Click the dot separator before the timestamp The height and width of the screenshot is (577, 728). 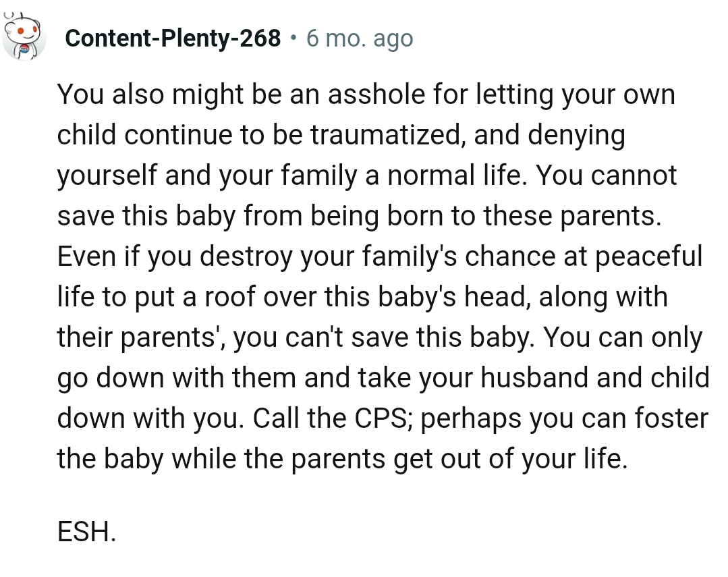tap(293, 38)
